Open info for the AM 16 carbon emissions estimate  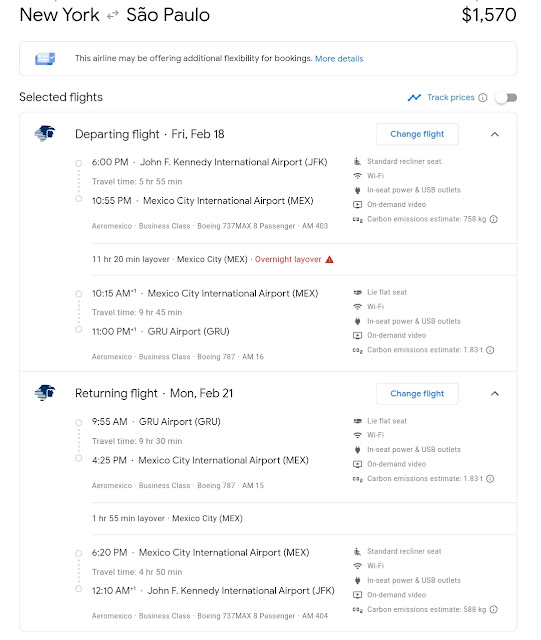(x=491, y=350)
